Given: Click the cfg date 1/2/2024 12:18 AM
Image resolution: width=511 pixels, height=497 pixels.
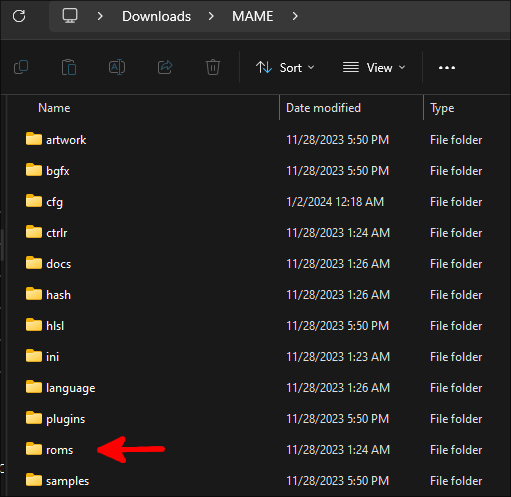Looking at the screenshot, I should click(335, 202).
